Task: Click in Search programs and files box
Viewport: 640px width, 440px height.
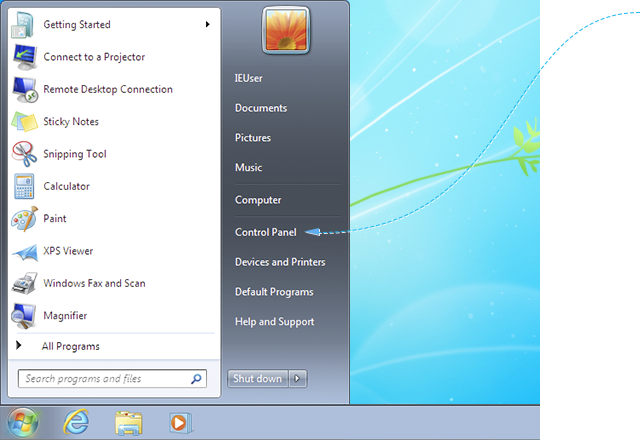Action: (x=112, y=379)
